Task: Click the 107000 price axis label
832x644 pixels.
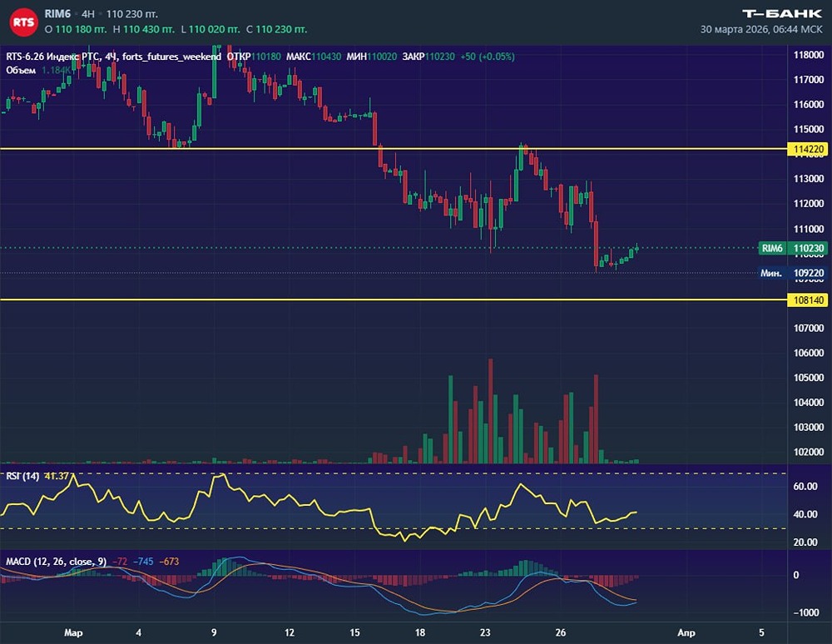Action: pos(808,329)
